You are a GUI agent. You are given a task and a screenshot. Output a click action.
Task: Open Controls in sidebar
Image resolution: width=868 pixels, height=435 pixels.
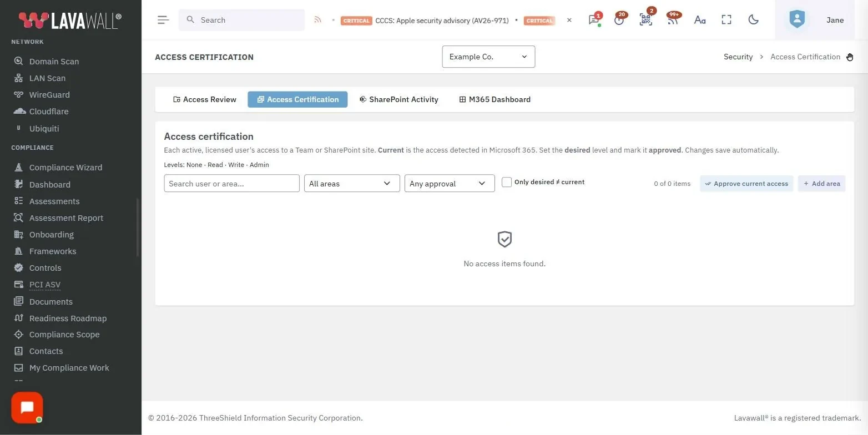(x=45, y=268)
